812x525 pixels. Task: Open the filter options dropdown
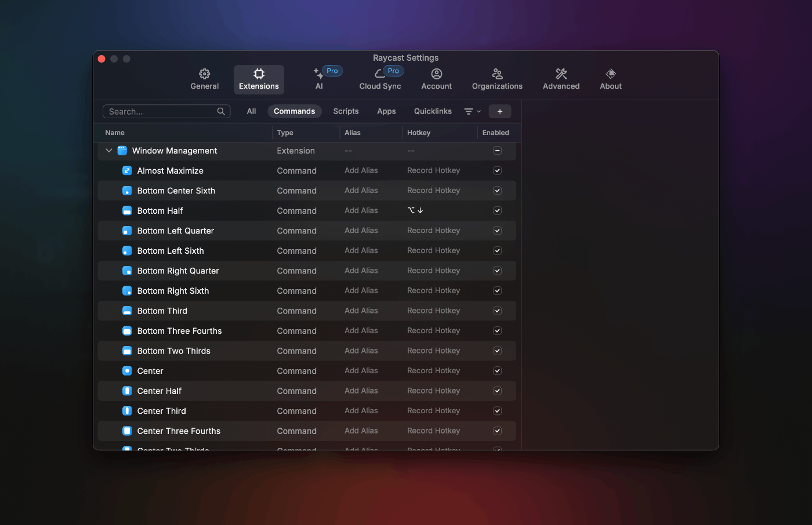pyautogui.click(x=472, y=111)
